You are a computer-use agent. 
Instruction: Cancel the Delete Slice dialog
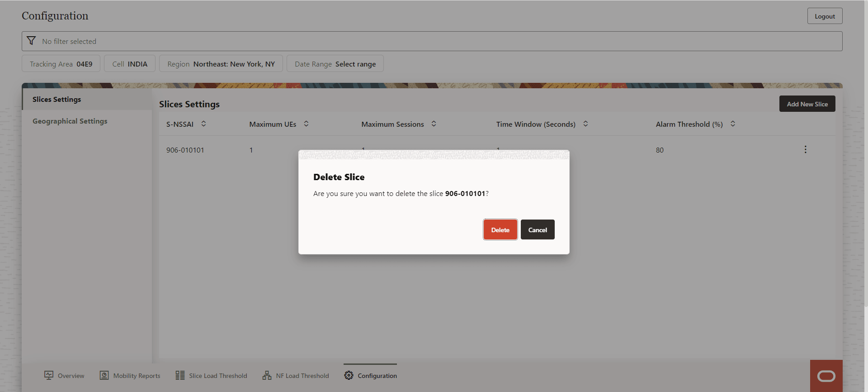[538, 229]
